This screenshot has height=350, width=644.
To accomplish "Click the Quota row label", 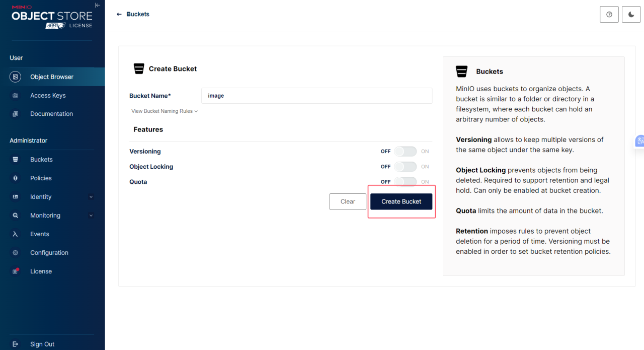I will click(138, 182).
